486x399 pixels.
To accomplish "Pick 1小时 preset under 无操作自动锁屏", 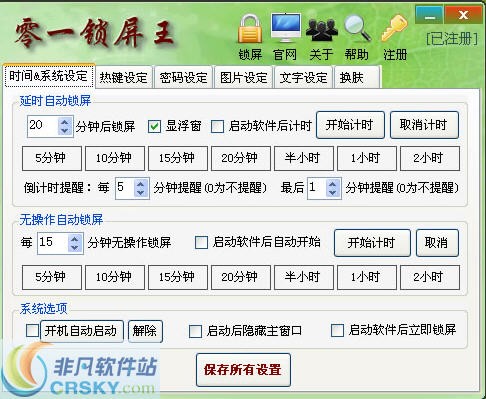I will point(367,277).
